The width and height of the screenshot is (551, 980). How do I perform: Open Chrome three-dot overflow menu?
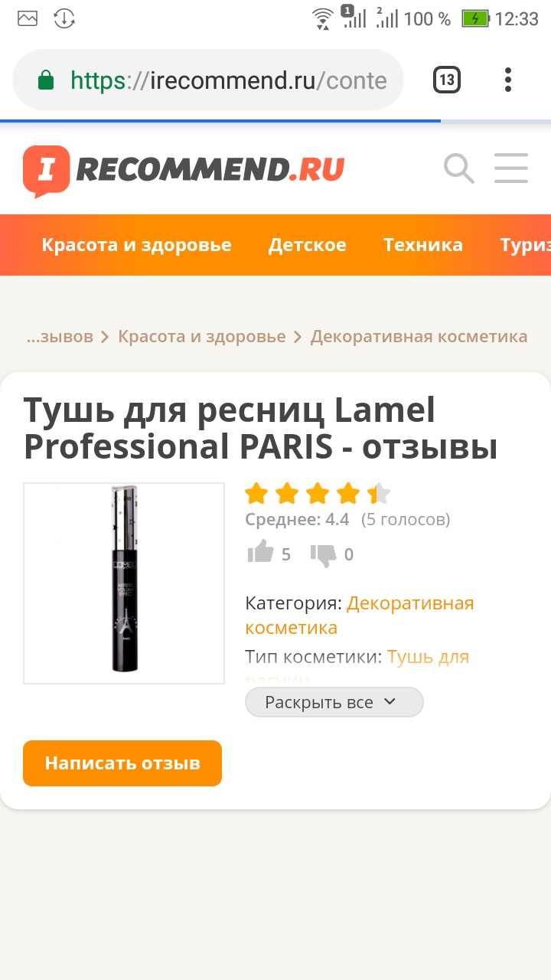point(508,80)
